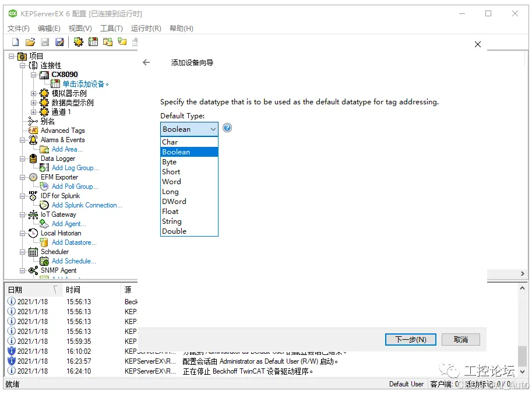The image size is (532, 394).
Task: Select Short in the datatype list
Action: point(189,172)
